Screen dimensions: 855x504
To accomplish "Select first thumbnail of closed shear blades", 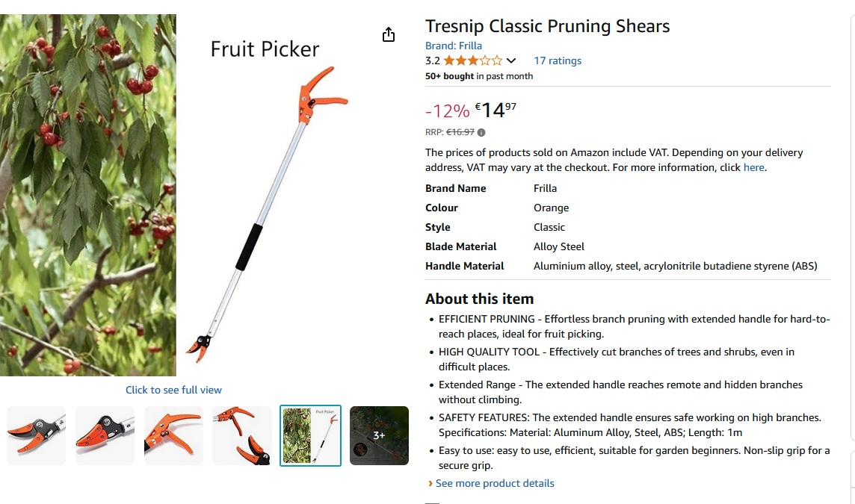I will pyautogui.click(x=36, y=435).
